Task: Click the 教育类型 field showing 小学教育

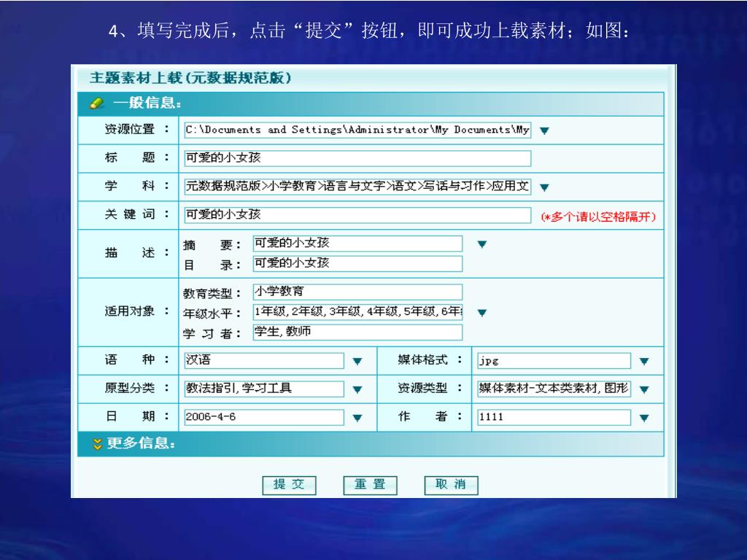Action: pos(357,292)
